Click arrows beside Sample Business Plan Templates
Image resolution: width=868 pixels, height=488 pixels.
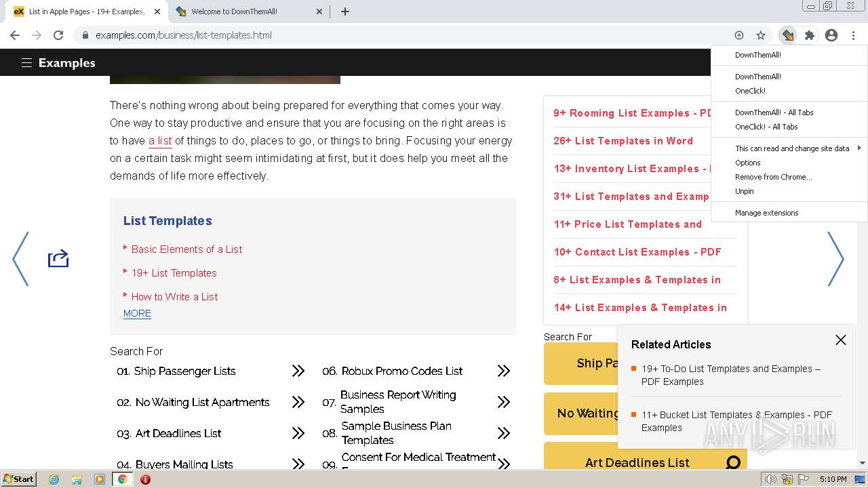pos(504,433)
